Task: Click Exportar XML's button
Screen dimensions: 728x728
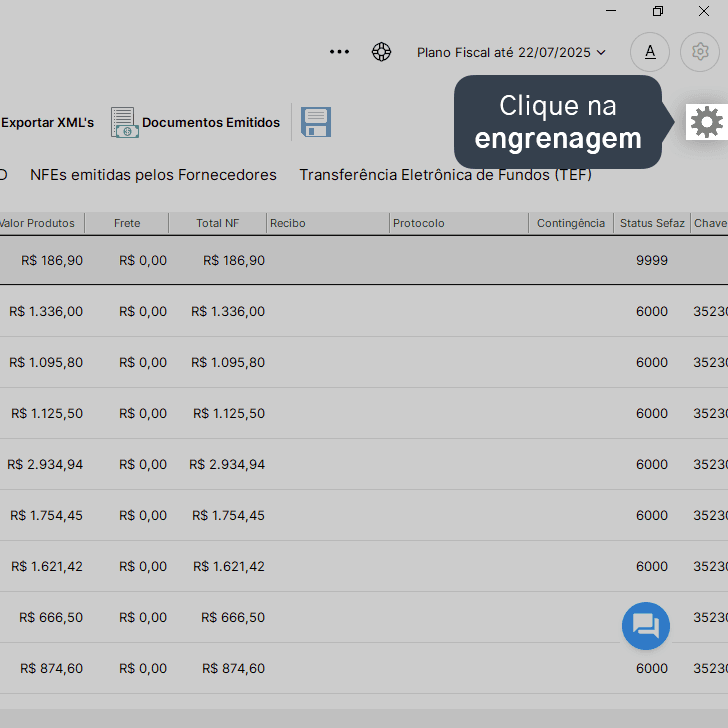Action: click(46, 123)
